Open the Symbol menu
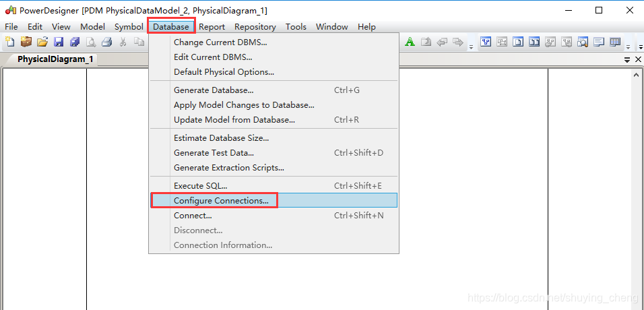644x310 pixels. point(129,27)
